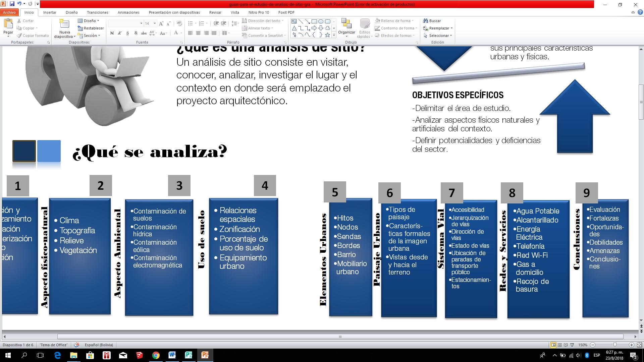Screen dimensions: 644x362
Task: Switch to the Animaciones tab
Action: [x=128, y=12]
